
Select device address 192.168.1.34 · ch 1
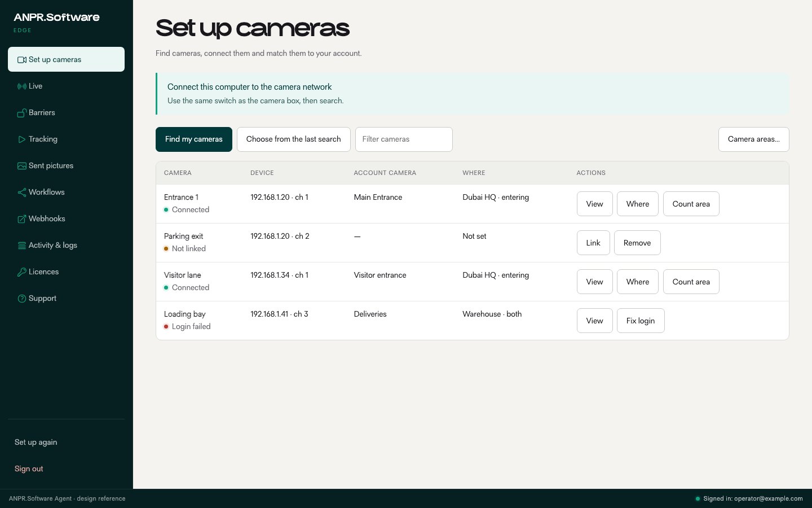tap(280, 275)
